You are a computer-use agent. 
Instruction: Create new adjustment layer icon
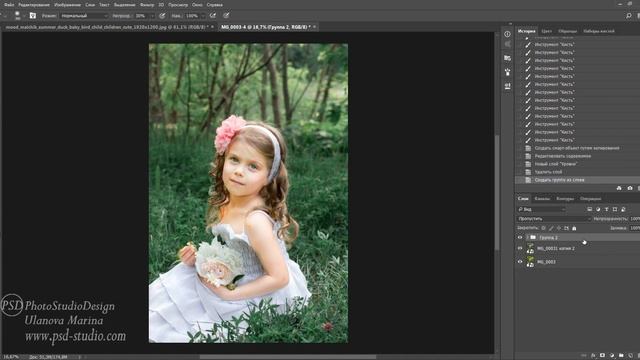(611, 356)
